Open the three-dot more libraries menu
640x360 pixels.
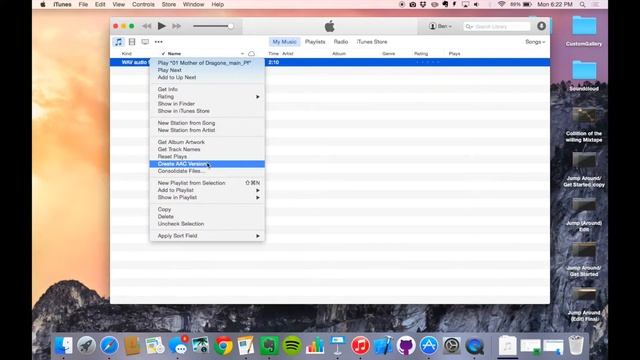[x=158, y=42]
